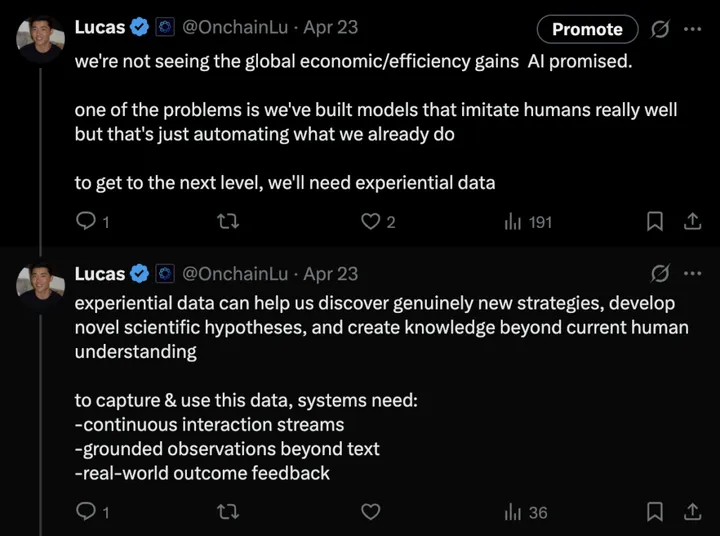
Task: Click the Promote button
Action: (587, 29)
